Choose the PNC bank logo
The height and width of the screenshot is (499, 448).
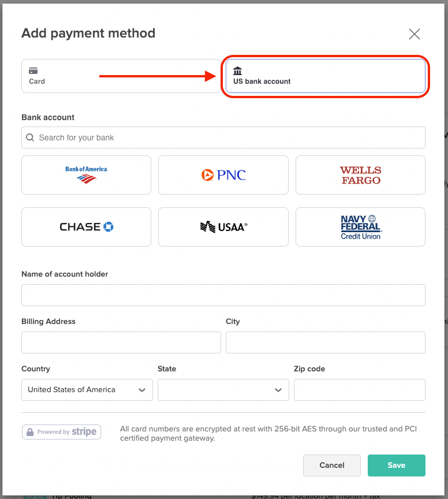(x=223, y=174)
